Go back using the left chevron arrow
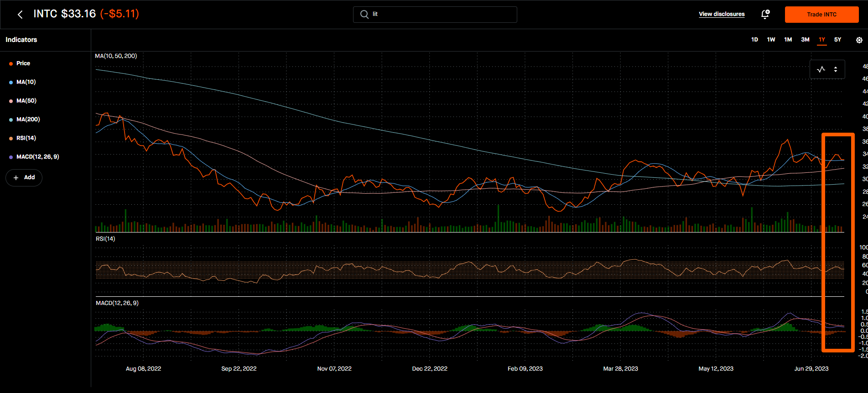The image size is (868, 393). (20, 15)
